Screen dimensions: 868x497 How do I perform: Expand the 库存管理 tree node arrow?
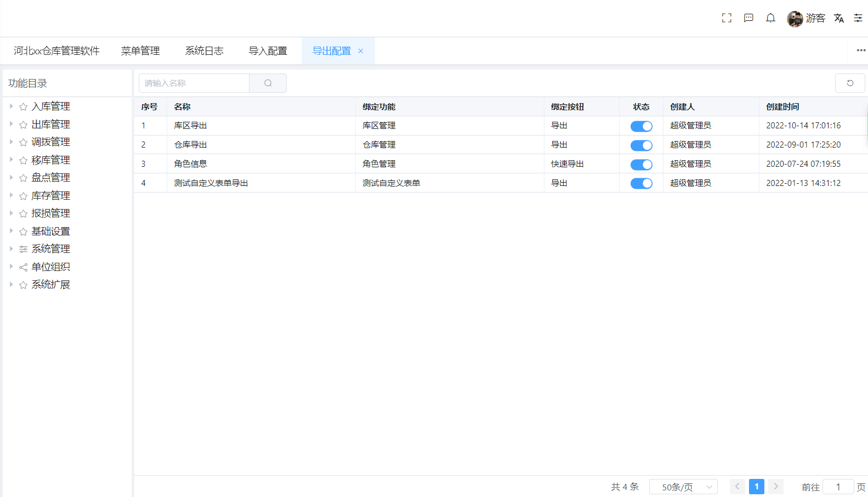click(11, 195)
